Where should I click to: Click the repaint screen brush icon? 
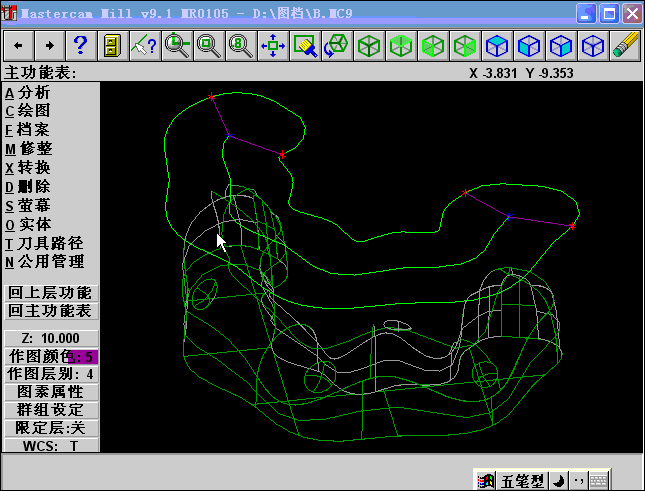[x=305, y=46]
